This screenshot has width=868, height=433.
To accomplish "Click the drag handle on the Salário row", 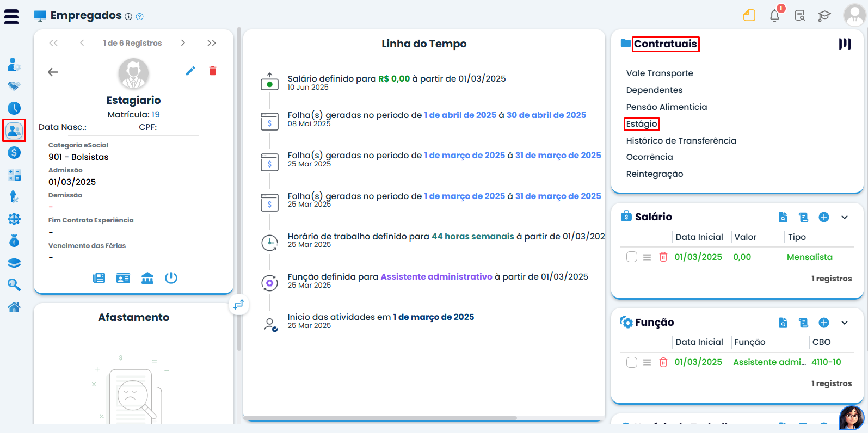I will coord(647,257).
